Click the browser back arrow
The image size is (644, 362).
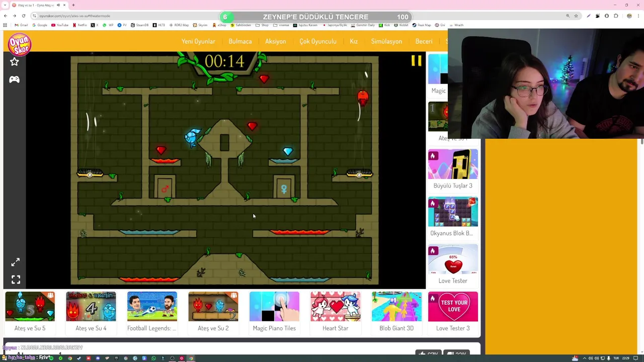coord(6,16)
